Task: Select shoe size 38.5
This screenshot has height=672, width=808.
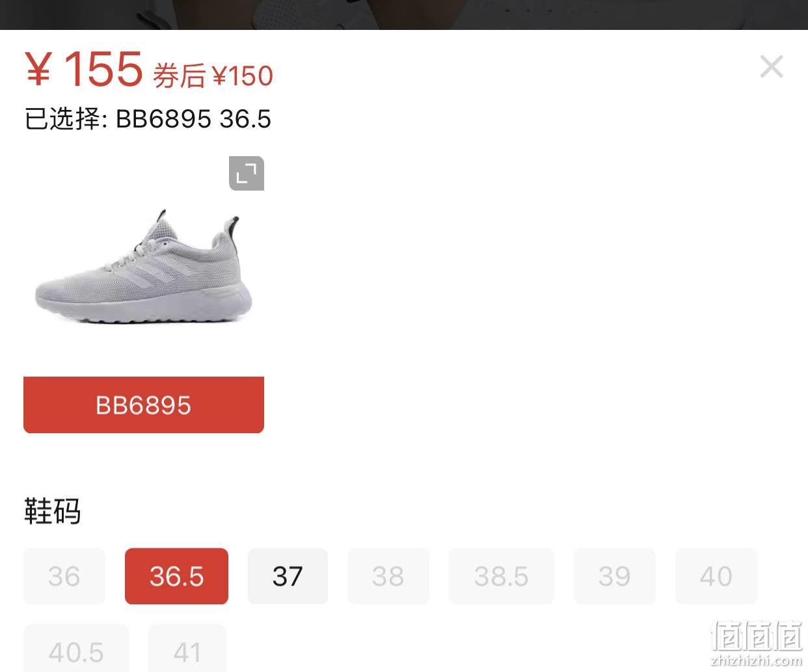Action: (502, 576)
